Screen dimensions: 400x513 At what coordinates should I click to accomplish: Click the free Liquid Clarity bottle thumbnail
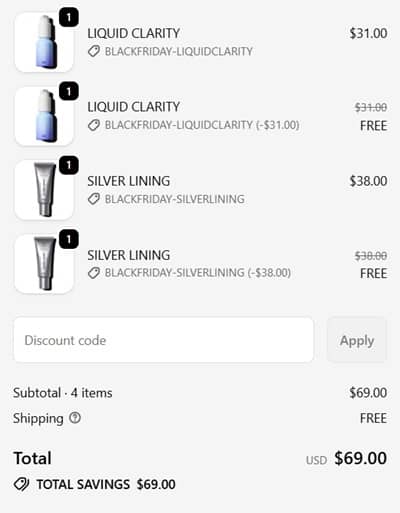click(44, 116)
